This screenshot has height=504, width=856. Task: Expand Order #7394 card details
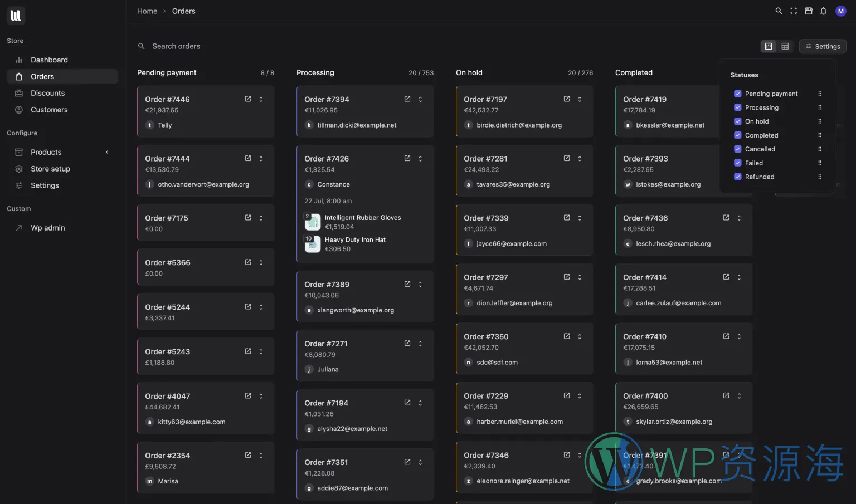(420, 99)
